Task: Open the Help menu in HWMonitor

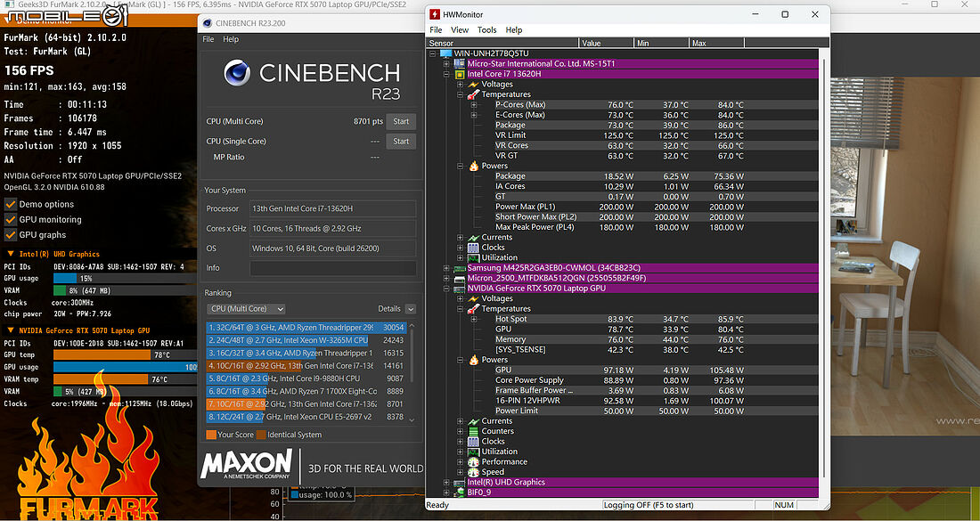Action: [514, 30]
